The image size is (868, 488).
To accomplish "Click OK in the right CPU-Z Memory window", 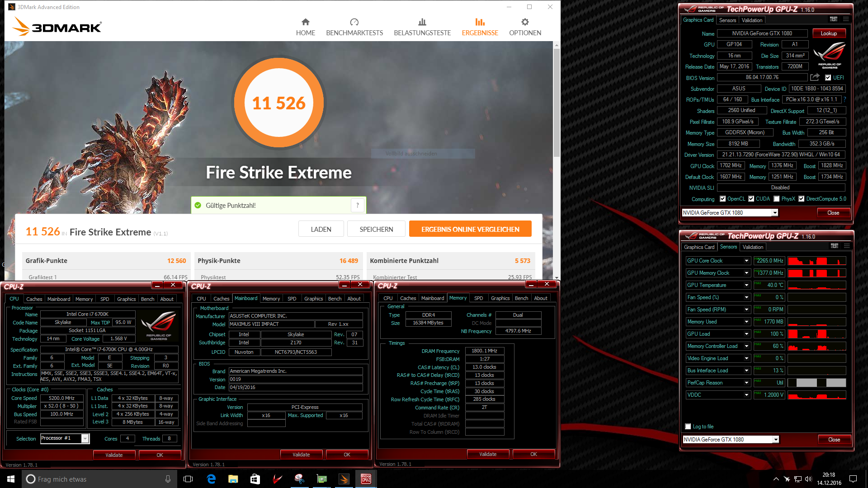I will coord(533,454).
